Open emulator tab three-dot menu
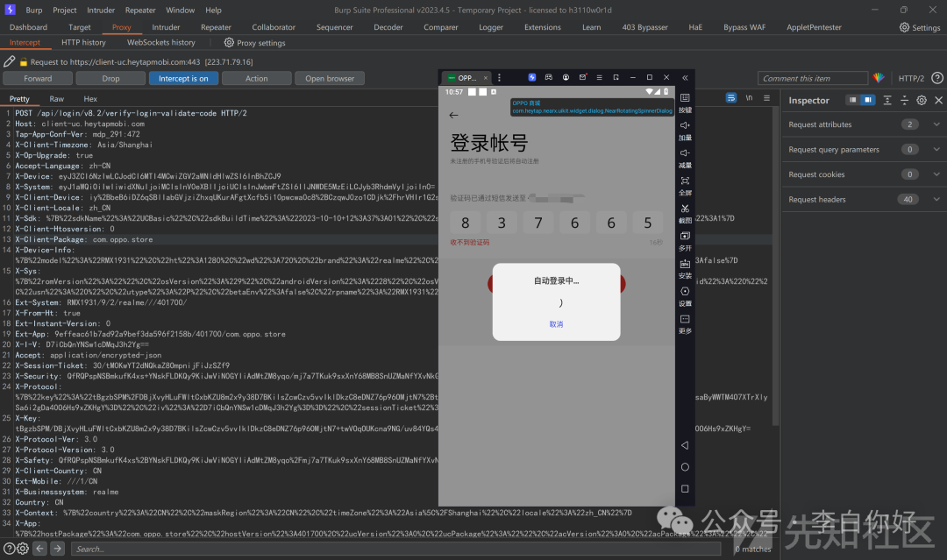 499,77
